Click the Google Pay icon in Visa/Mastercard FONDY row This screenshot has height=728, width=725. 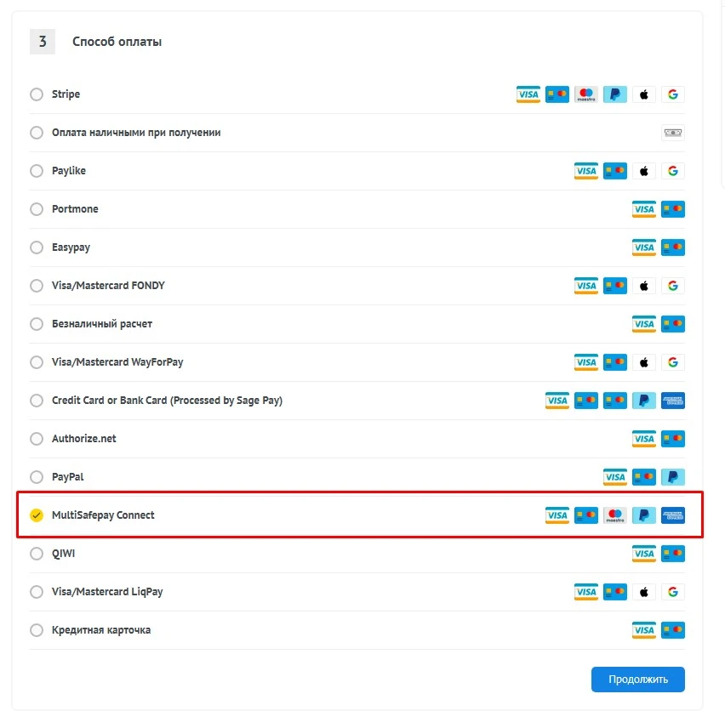pyautogui.click(x=672, y=285)
